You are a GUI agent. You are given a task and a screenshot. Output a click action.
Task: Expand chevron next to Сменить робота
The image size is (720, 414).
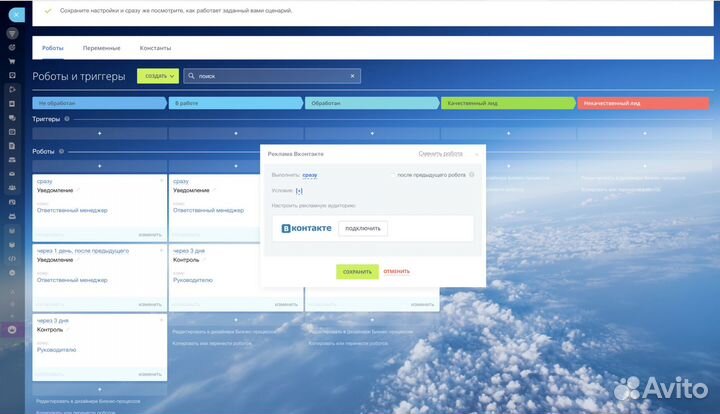(476, 154)
